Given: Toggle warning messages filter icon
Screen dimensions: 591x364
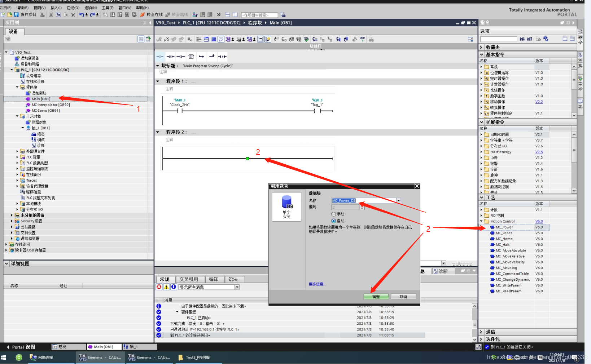Looking at the screenshot, I should (x=166, y=287).
